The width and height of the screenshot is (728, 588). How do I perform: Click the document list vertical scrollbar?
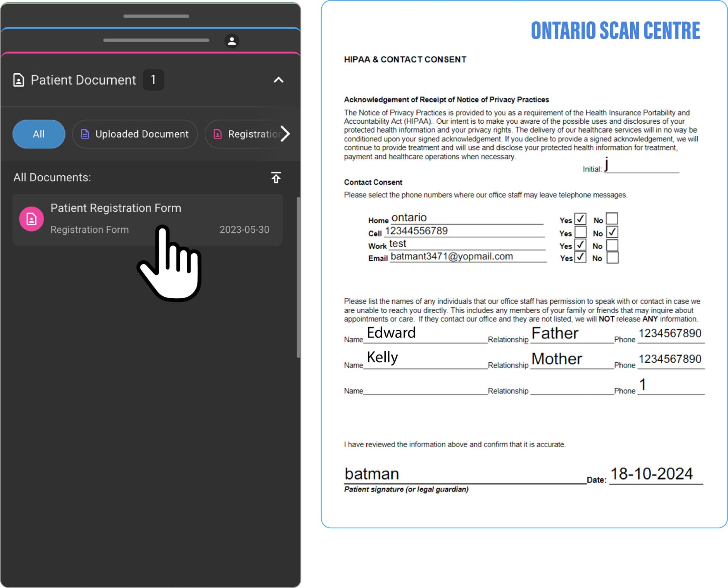point(298,277)
